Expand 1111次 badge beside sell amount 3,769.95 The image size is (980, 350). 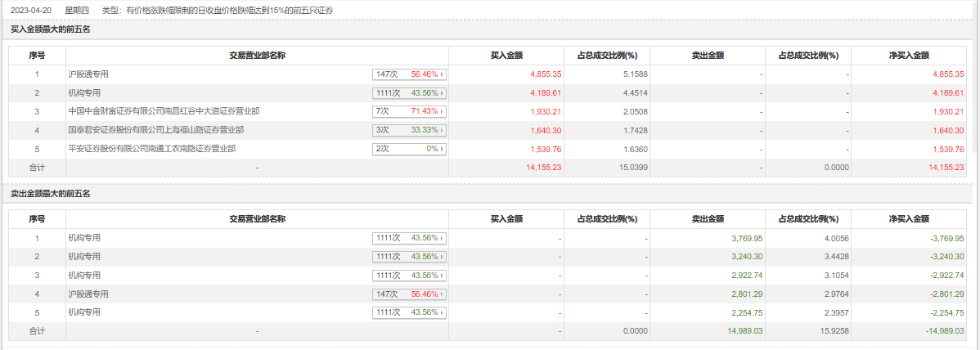coord(410,238)
